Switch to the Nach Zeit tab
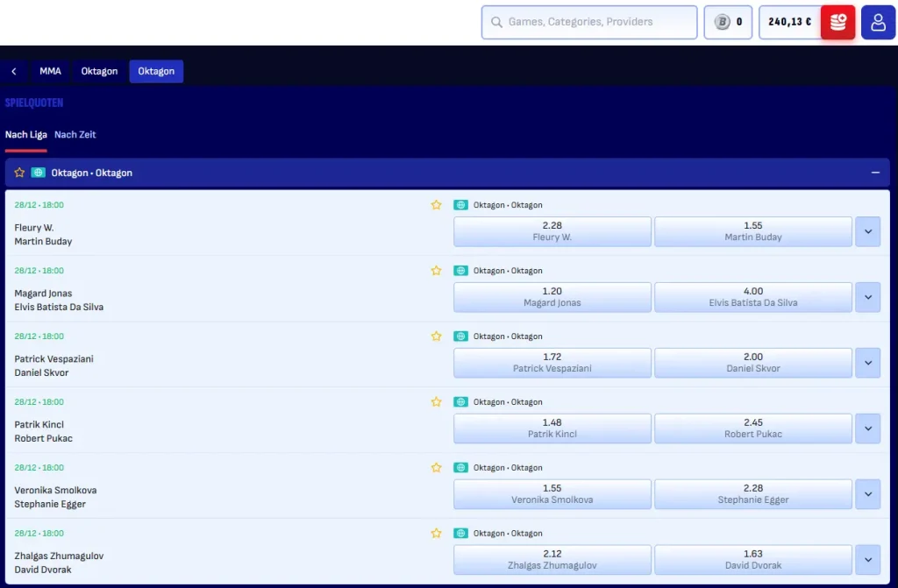Viewport: 898px width, 588px height. (x=75, y=135)
